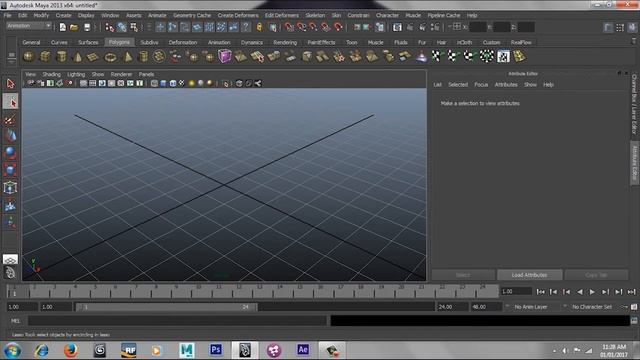640x360 pixels.
Task: Click frame 12 on the time slider
Action: [239, 291]
